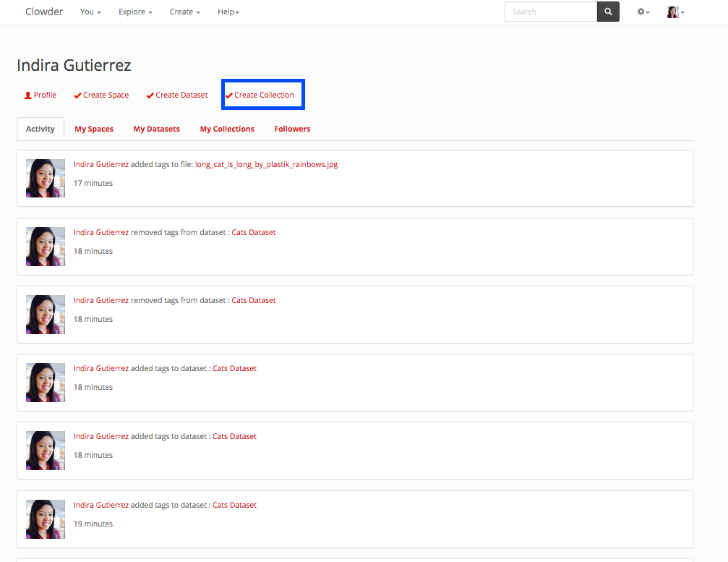The width and height of the screenshot is (728, 562).
Task: Click inside the Search input field
Action: (551, 12)
